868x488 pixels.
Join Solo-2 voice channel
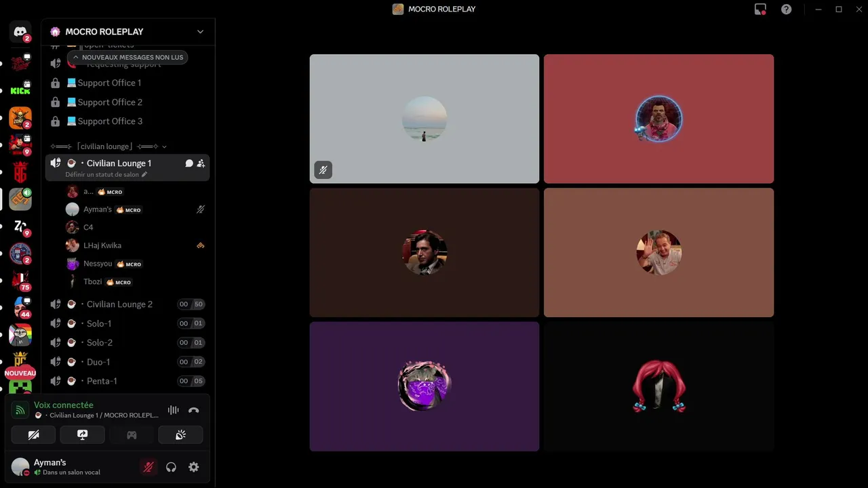pos(127,343)
